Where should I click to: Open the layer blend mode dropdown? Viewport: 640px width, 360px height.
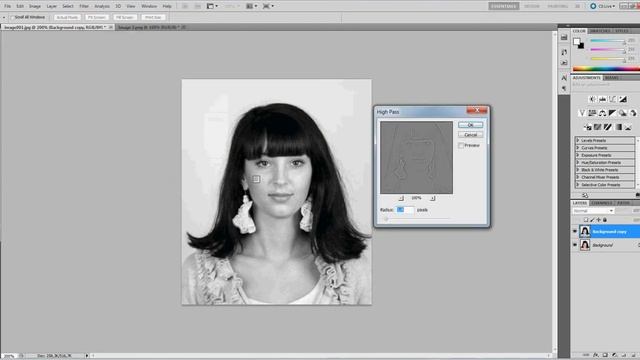point(593,211)
